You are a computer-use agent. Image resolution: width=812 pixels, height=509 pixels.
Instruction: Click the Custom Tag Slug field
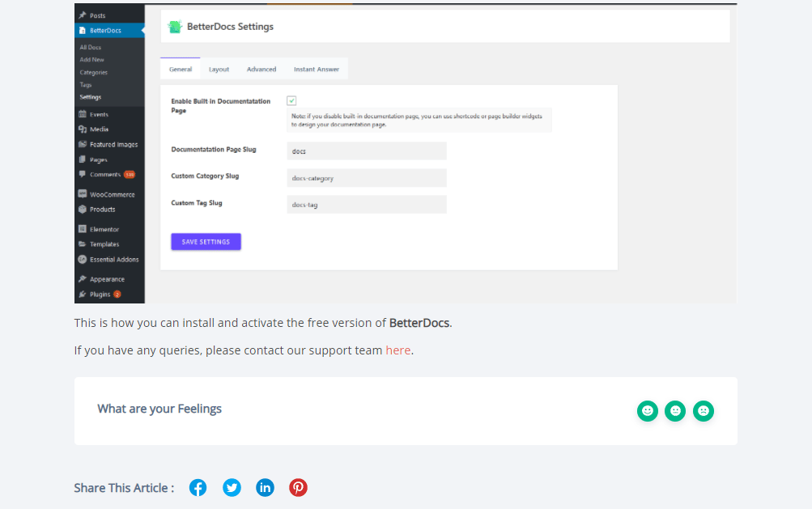[367, 205]
